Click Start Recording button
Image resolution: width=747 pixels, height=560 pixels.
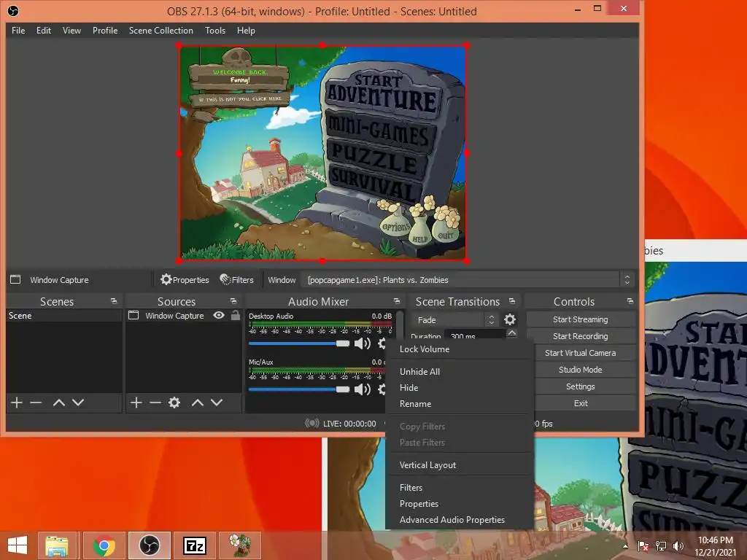coord(580,336)
